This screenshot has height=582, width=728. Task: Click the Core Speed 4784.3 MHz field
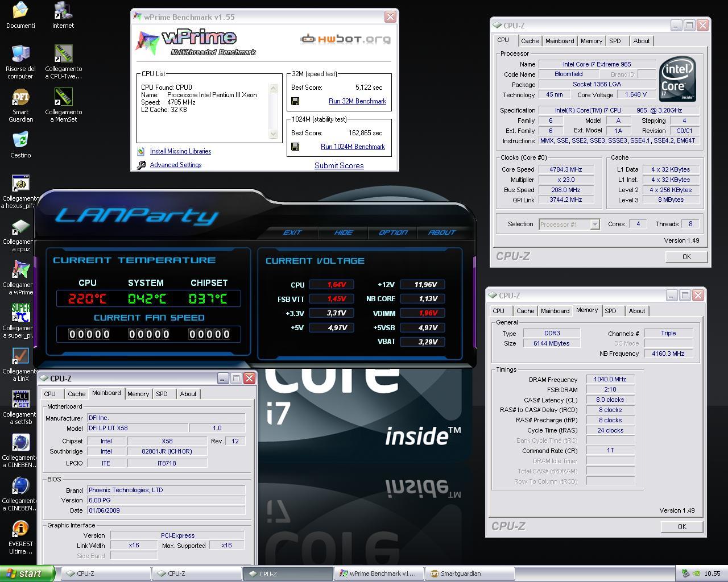565,169
